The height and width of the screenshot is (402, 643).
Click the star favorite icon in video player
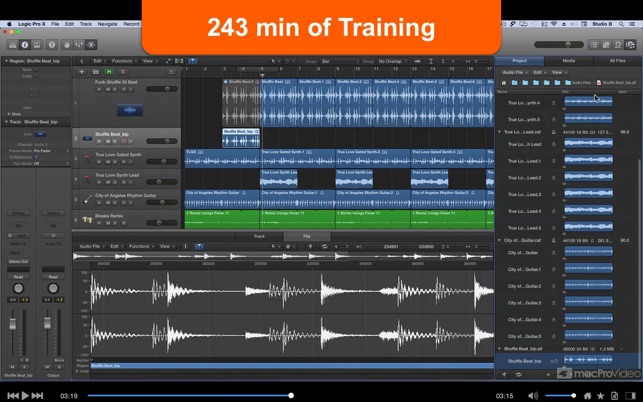coord(601,396)
